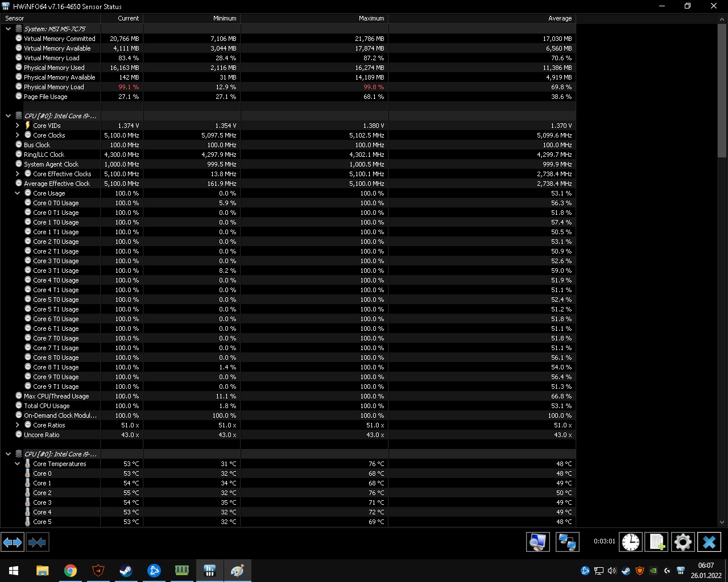Launch Google Chrome from the taskbar
Viewport: 728px width, 582px height.
click(x=71, y=571)
